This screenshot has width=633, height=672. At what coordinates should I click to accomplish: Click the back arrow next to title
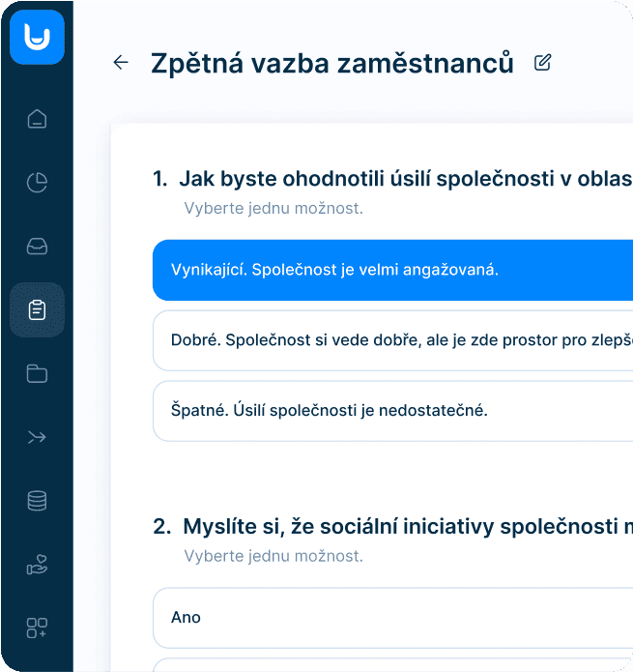pyautogui.click(x=121, y=63)
